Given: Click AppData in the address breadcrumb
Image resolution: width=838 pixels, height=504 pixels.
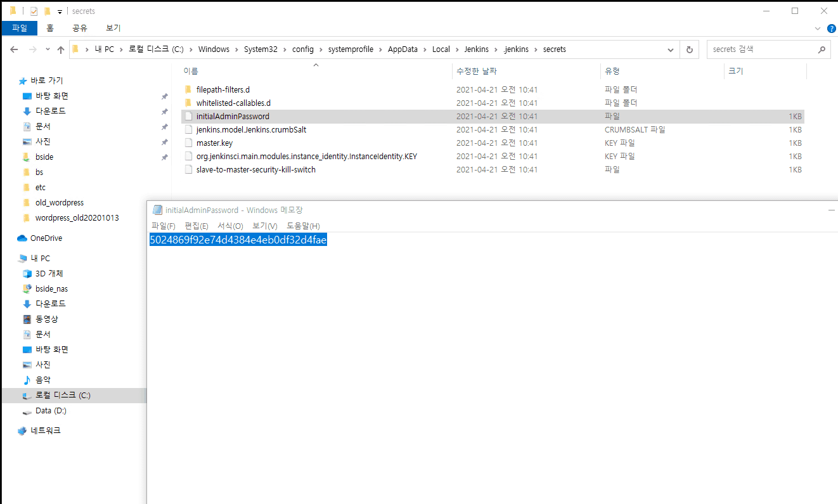Looking at the screenshot, I should click(x=403, y=49).
